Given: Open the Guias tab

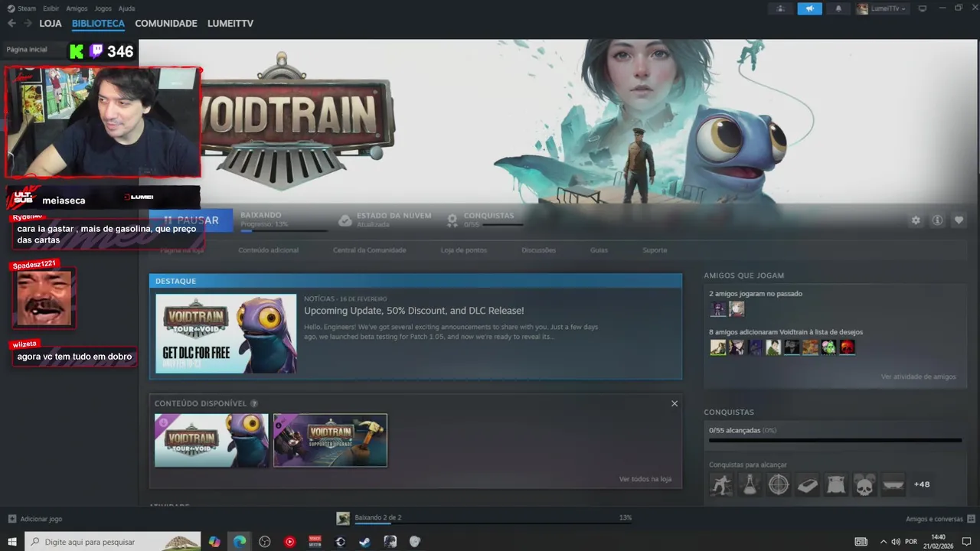Looking at the screenshot, I should [599, 250].
